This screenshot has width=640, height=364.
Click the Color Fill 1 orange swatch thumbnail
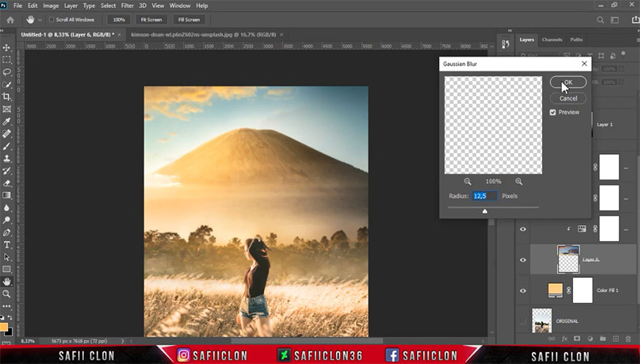click(x=555, y=290)
